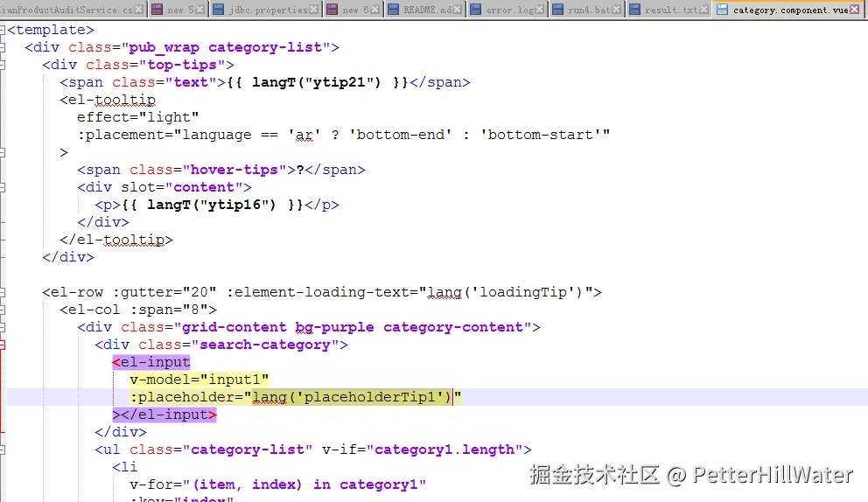868x502 pixels.
Task: Click the opening el-tooltip tag
Action: [x=108, y=100]
